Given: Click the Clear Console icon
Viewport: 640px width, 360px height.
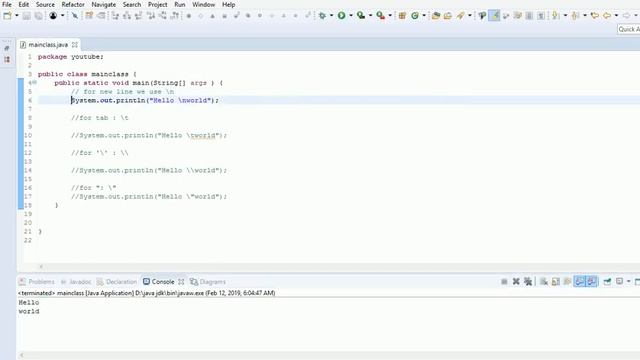Looking at the screenshot, I should click(x=544, y=282).
